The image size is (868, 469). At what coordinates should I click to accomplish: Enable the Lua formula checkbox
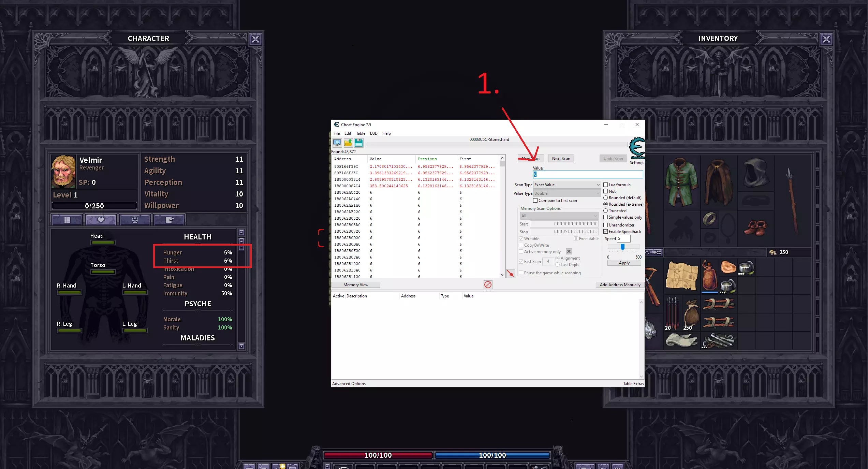point(606,185)
